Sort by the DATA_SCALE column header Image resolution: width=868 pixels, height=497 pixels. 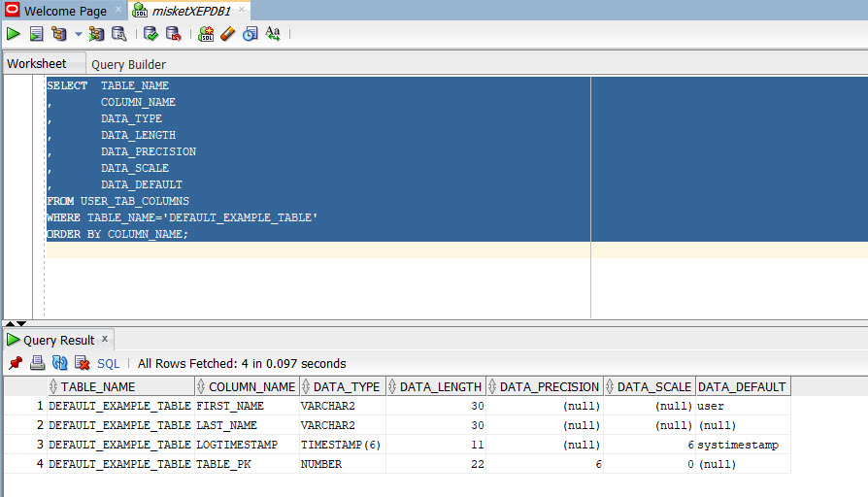click(650, 386)
